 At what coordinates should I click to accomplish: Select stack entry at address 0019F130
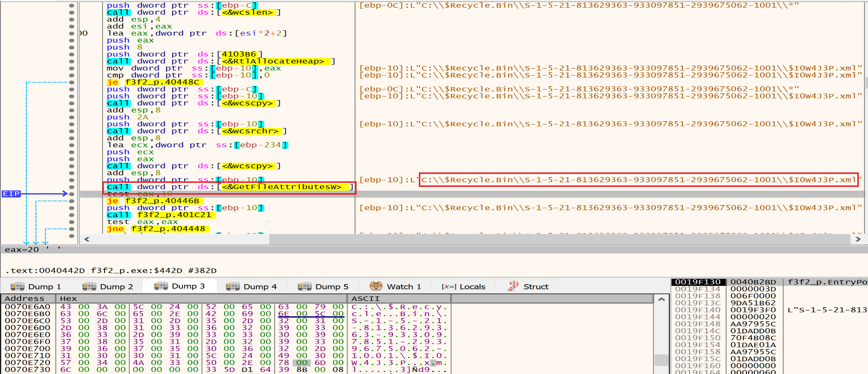tap(698, 282)
